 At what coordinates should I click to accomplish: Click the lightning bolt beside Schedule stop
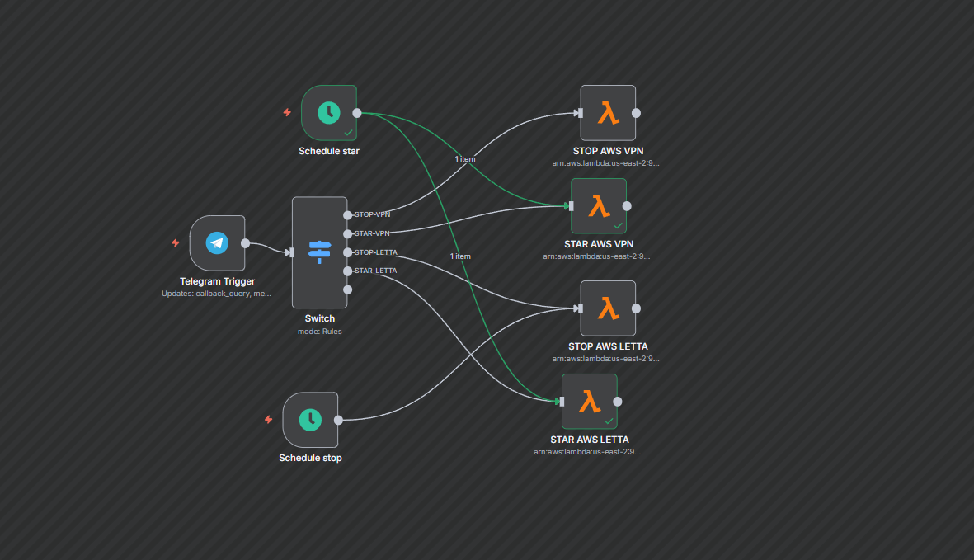pyautogui.click(x=268, y=419)
